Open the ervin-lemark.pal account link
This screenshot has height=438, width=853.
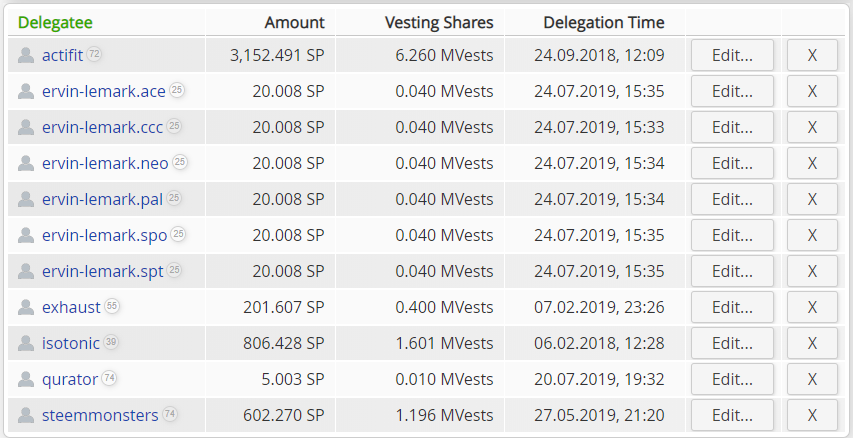[x=102, y=199]
